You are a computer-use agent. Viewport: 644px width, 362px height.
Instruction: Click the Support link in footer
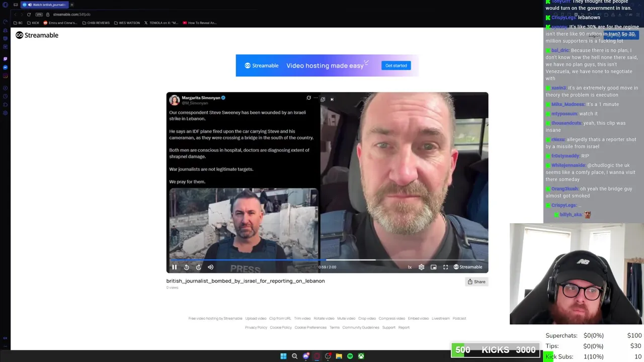(x=389, y=327)
